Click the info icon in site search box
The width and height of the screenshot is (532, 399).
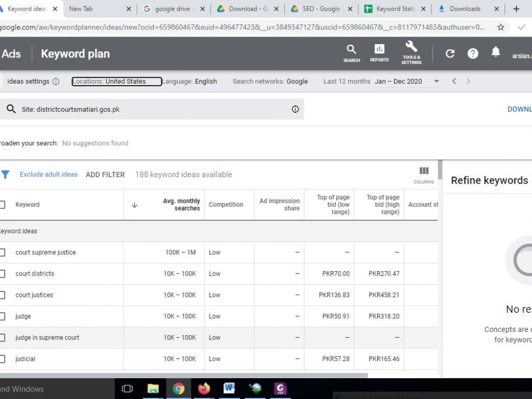click(x=295, y=109)
